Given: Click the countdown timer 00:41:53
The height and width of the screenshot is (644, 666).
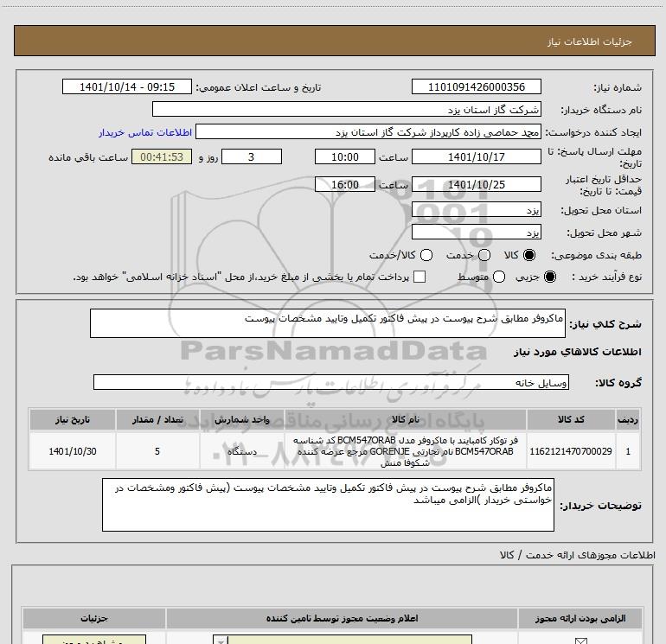Looking at the screenshot, I should click(162, 156).
